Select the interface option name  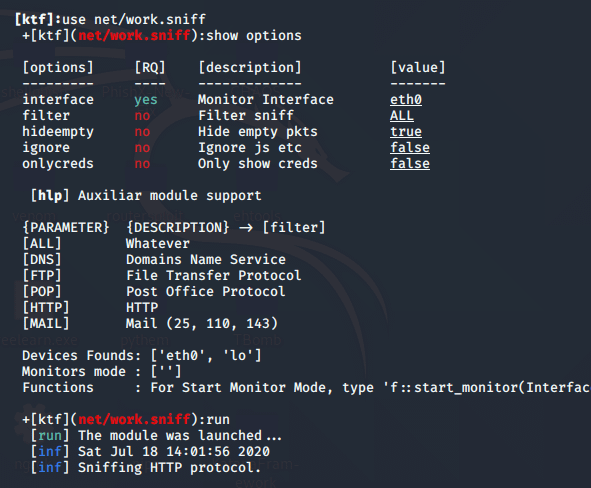[58, 99]
